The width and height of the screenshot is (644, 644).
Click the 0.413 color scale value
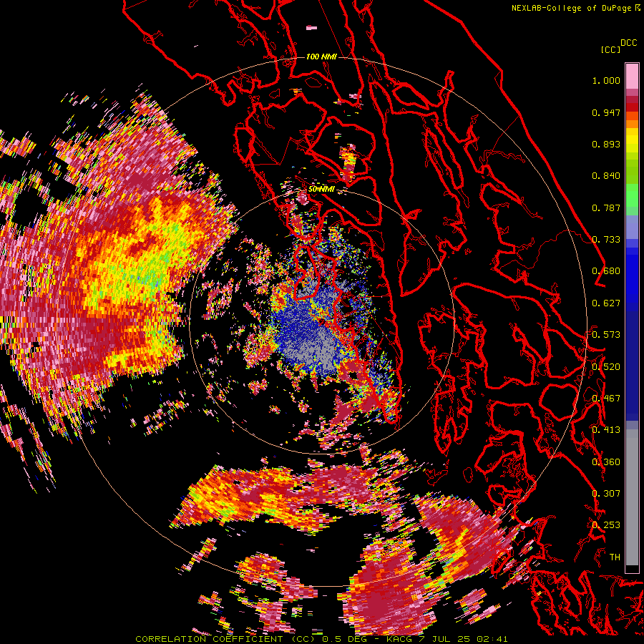pos(606,430)
